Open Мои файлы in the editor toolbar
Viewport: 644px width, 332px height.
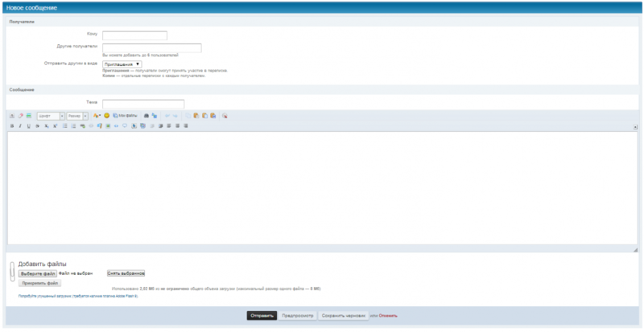tap(125, 116)
